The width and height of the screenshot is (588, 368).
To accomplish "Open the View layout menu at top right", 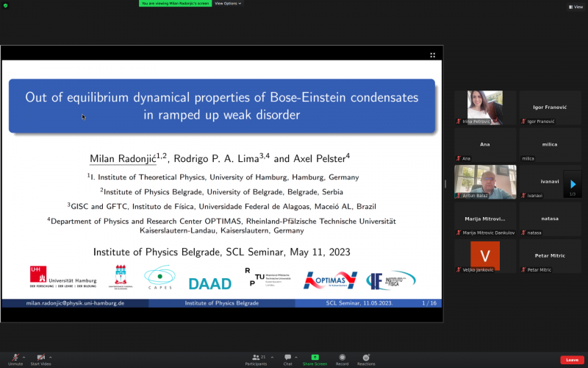I will (x=576, y=7).
